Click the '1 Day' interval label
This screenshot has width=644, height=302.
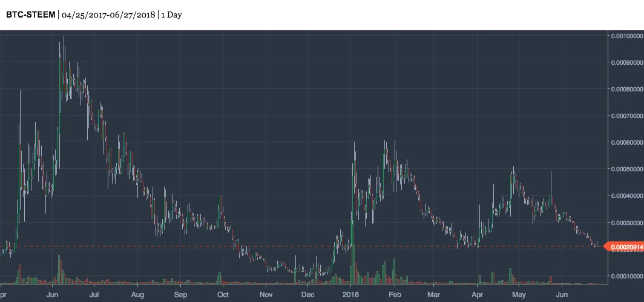pos(172,15)
